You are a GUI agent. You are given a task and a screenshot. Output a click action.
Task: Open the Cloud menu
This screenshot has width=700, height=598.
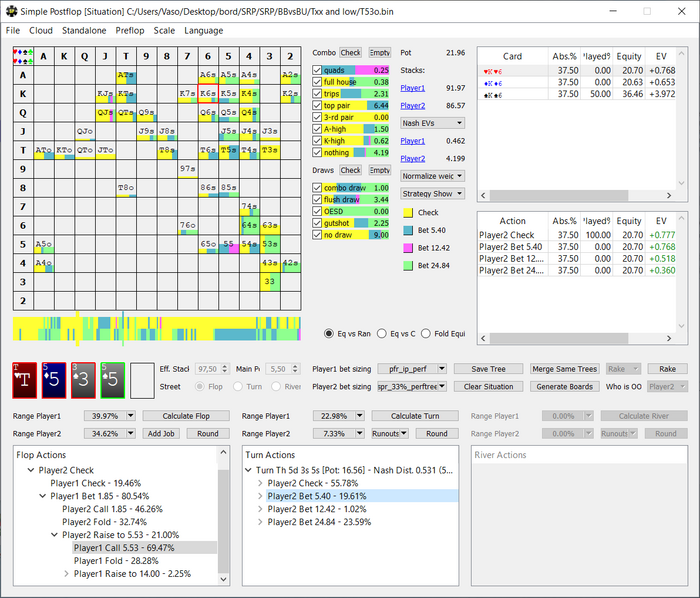point(41,31)
